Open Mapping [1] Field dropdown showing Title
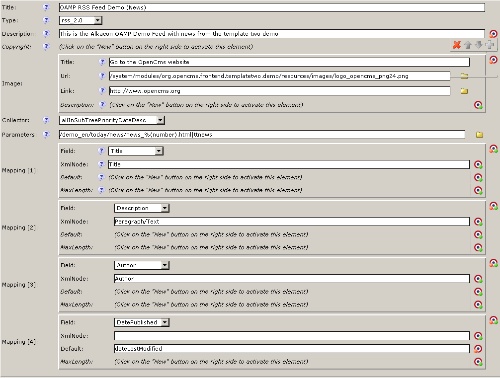Screen dimensions: 500x378 coord(135,151)
